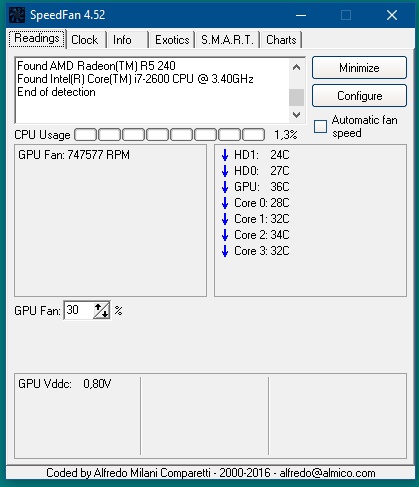The width and height of the screenshot is (419, 487).
Task: Minimize SpeedFan via title bar button
Action: (x=301, y=15)
